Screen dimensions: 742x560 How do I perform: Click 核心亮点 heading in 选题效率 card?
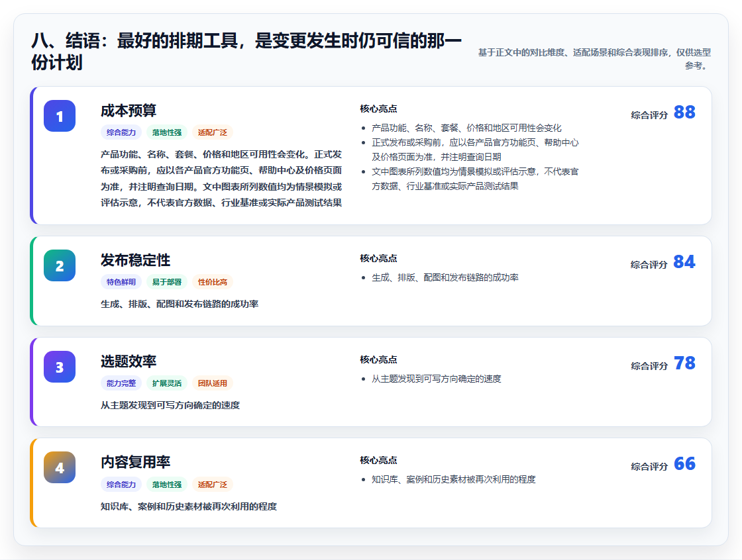coord(378,359)
